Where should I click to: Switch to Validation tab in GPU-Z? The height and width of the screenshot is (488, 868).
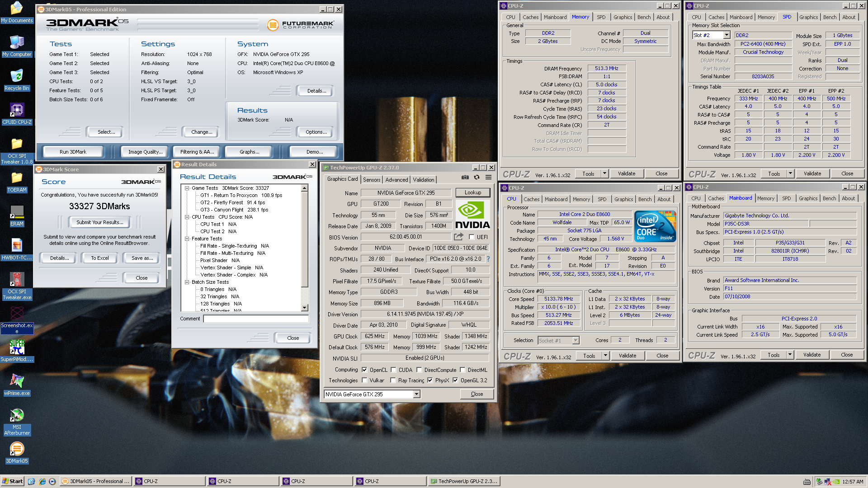click(424, 179)
